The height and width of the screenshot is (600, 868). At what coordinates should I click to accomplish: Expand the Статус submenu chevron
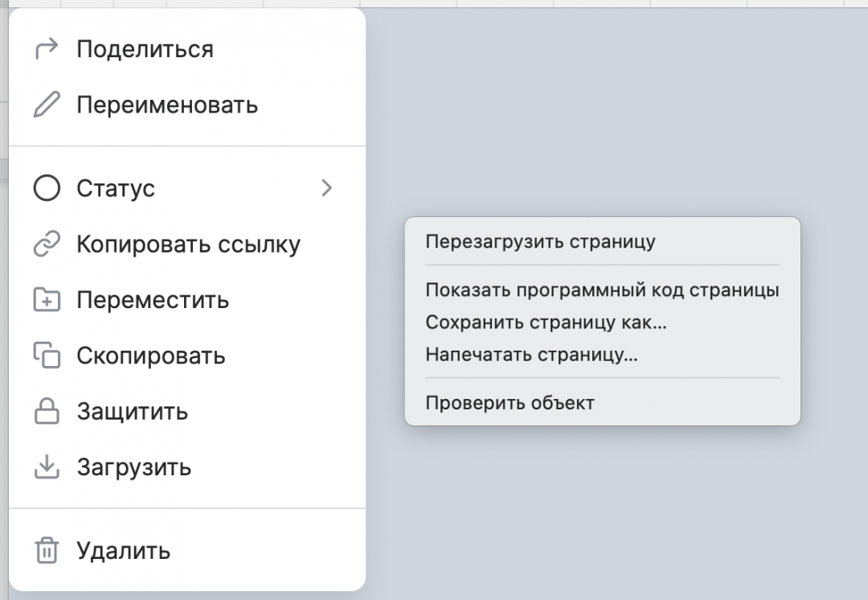(x=326, y=188)
